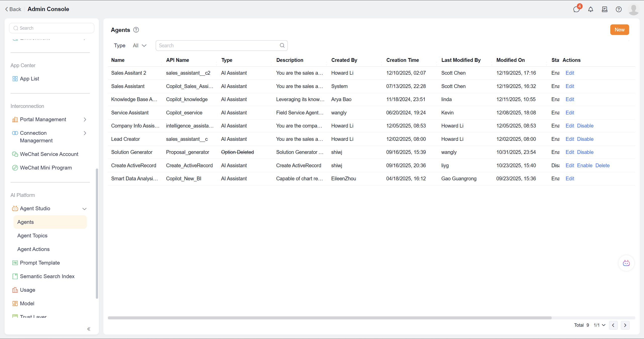Disable the Lead Creator agent
The width and height of the screenshot is (644, 339).
pyautogui.click(x=585, y=139)
